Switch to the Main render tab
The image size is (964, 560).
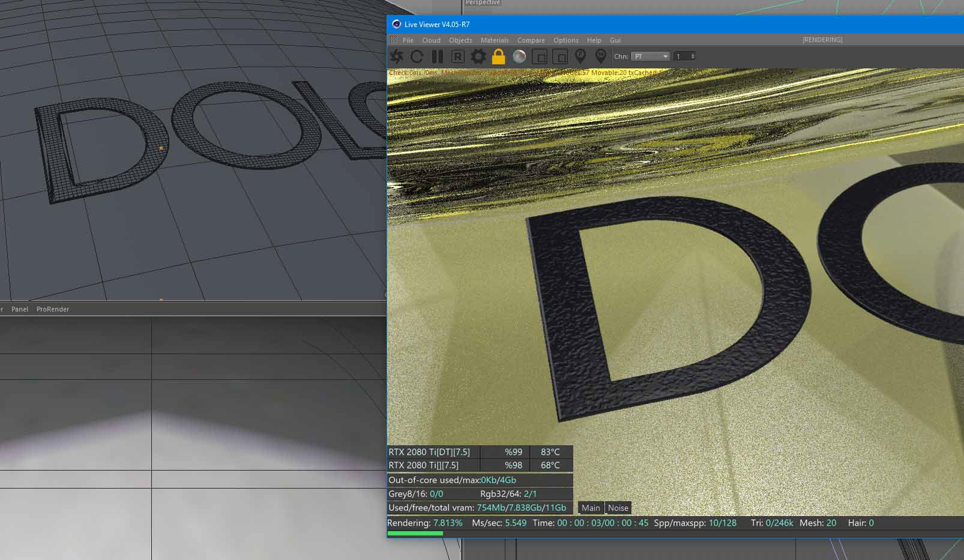[591, 508]
